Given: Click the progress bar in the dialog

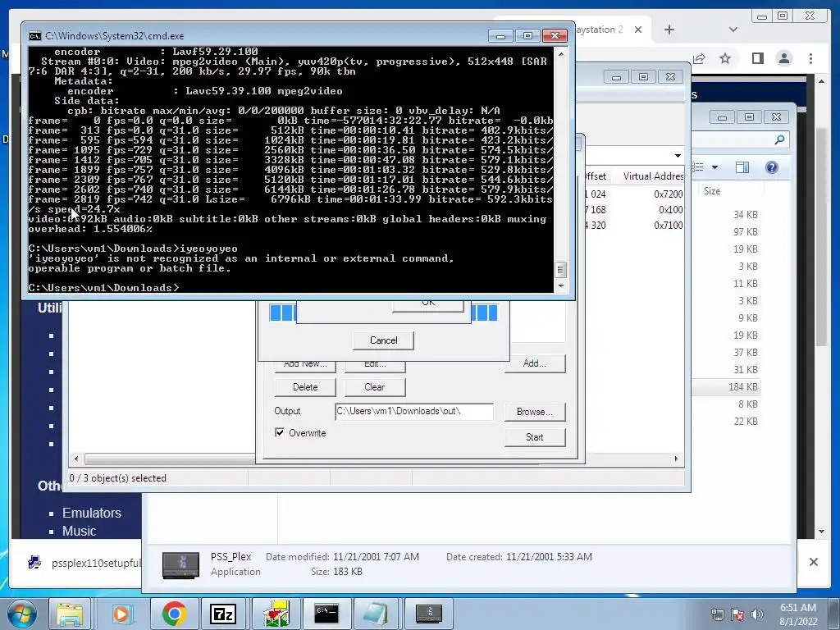Looking at the screenshot, I should coord(384,313).
